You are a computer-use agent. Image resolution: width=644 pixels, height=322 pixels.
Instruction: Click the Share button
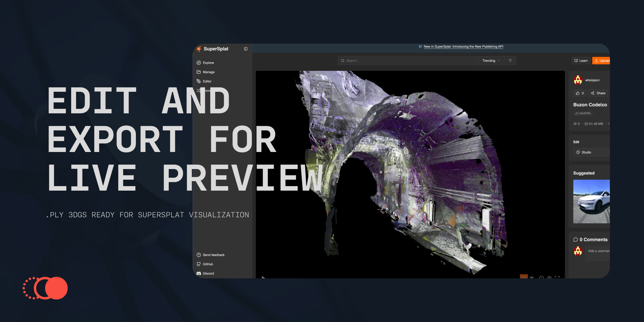tap(598, 93)
